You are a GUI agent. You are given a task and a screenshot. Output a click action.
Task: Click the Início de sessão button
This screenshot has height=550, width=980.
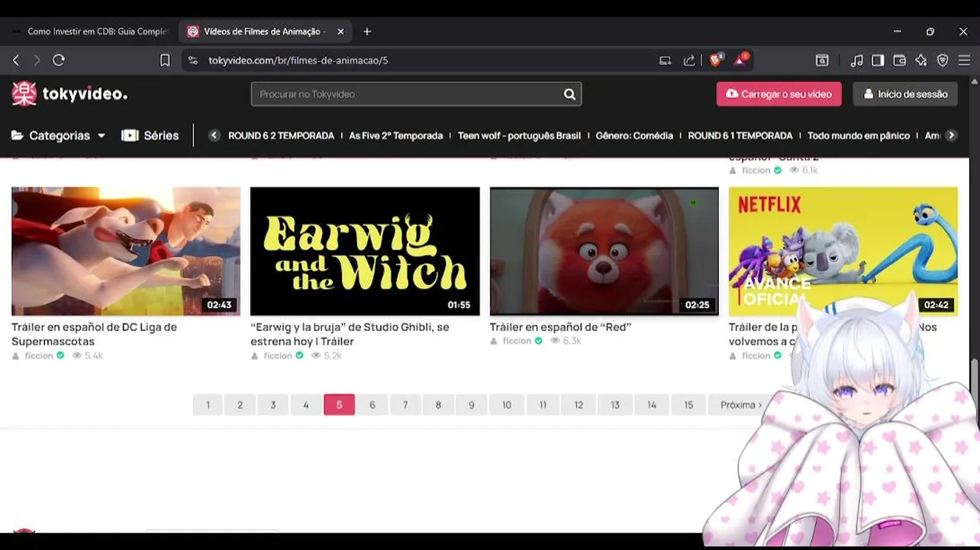[905, 94]
